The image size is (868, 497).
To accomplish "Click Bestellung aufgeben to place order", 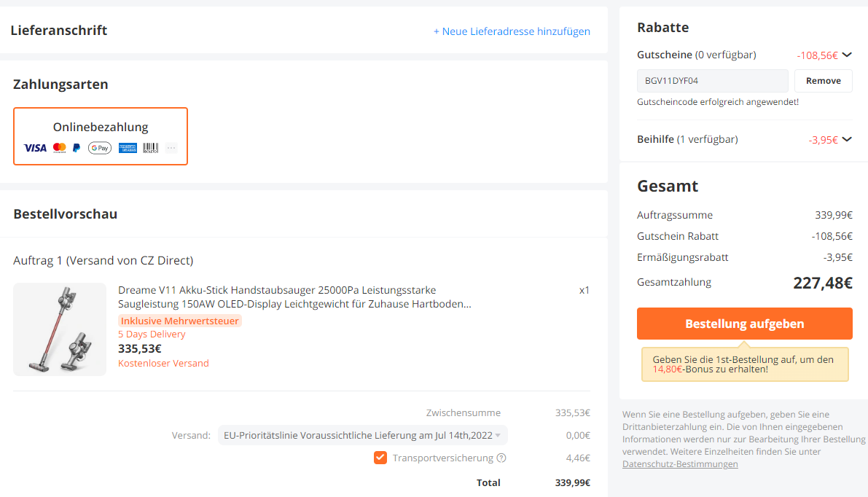I will pos(745,324).
